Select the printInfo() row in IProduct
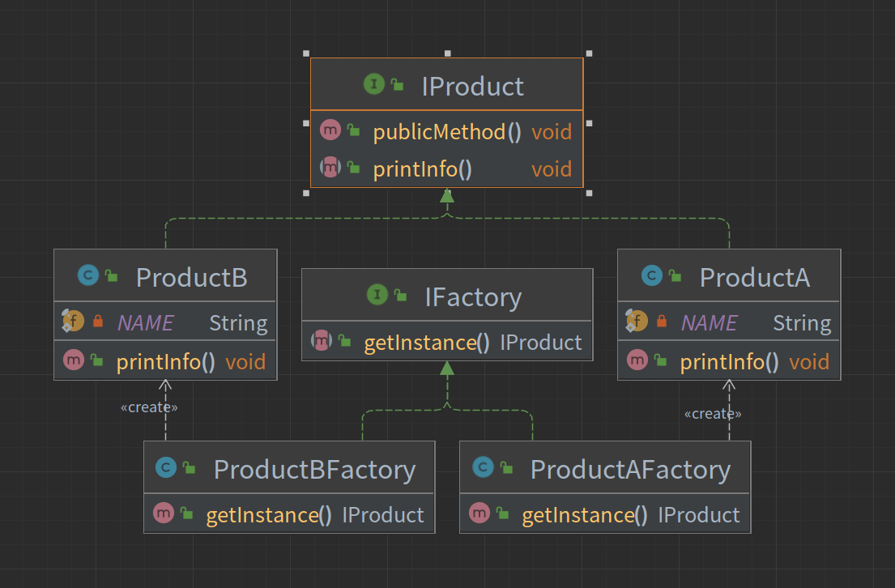The width and height of the screenshot is (895, 588). point(422,169)
